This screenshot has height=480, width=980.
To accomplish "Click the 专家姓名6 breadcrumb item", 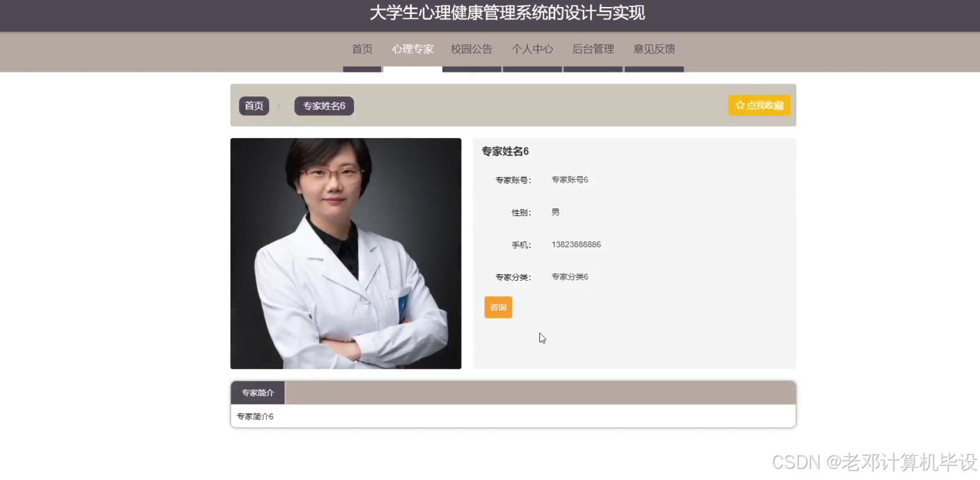I will click(x=323, y=105).
